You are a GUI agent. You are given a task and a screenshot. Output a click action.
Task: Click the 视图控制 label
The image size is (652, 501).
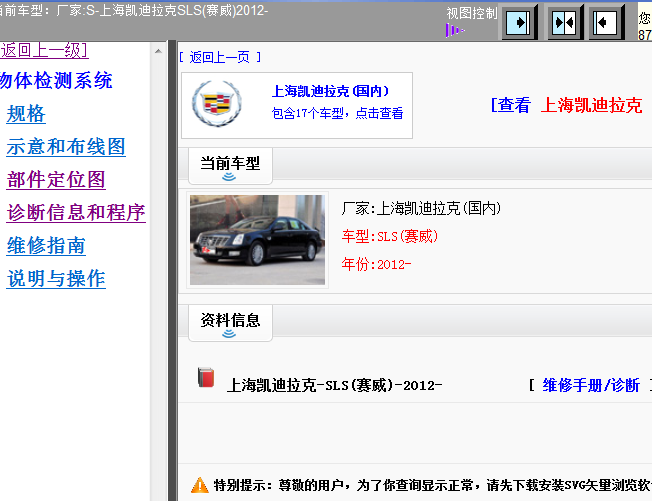tap(472, 13)
